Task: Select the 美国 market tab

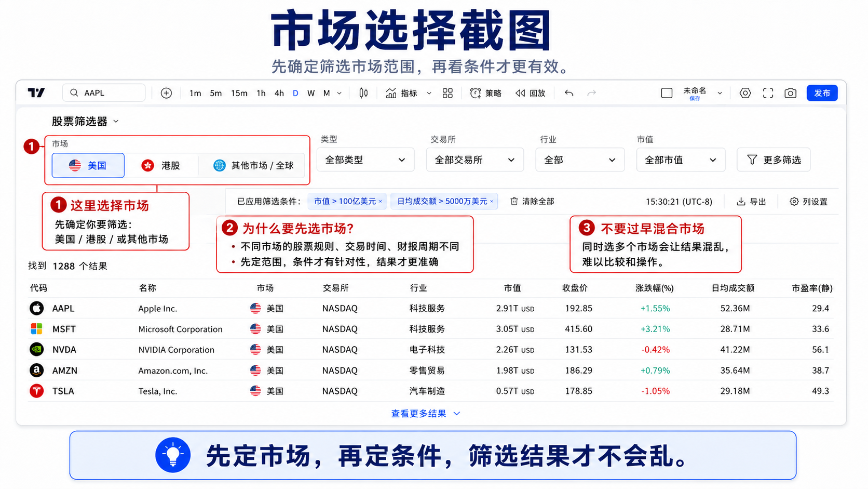Action: pos(88,165)
